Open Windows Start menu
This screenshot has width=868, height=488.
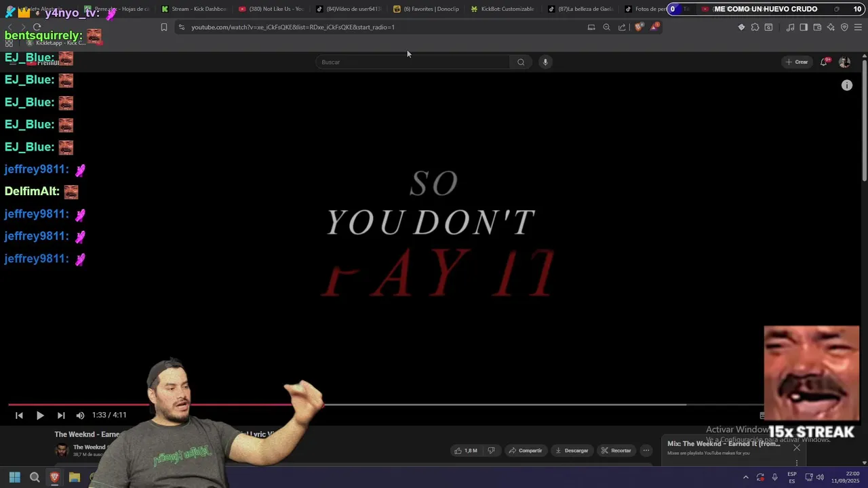point(15,477)
